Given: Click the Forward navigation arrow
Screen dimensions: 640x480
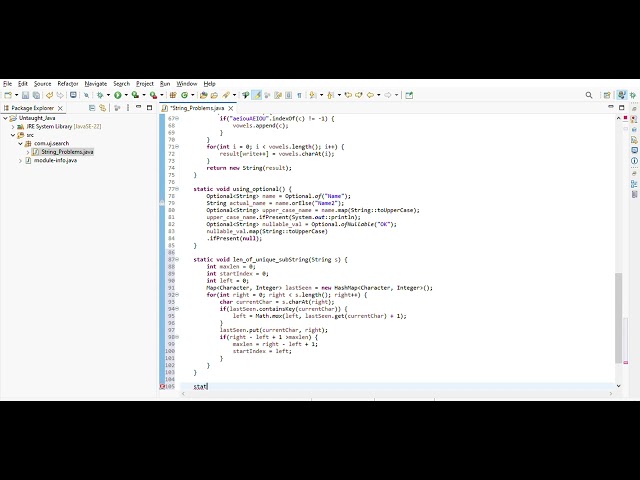Looking at the screenshot, I should (388, 95).
